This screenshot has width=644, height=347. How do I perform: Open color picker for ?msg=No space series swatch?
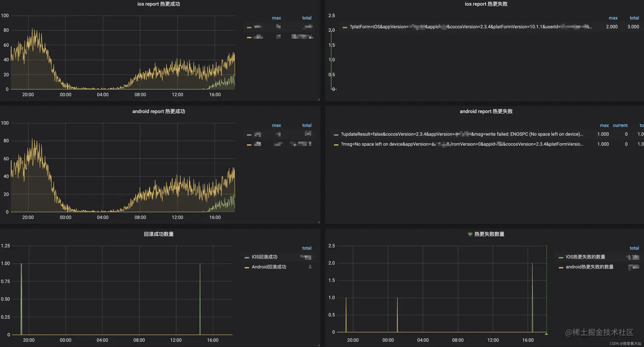point(336,145)
